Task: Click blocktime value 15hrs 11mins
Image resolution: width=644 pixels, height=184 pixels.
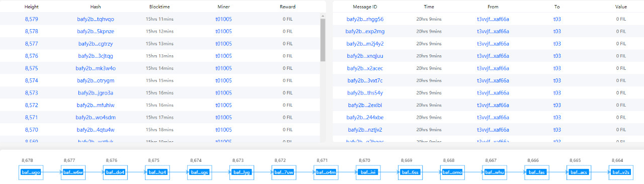Action: [x=159, y=19]
